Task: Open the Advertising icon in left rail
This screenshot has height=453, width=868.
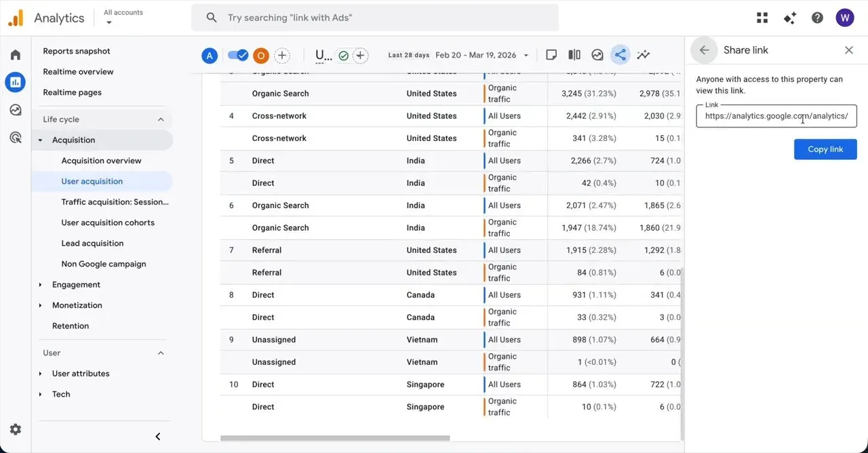Action: (x=16, y=138)
